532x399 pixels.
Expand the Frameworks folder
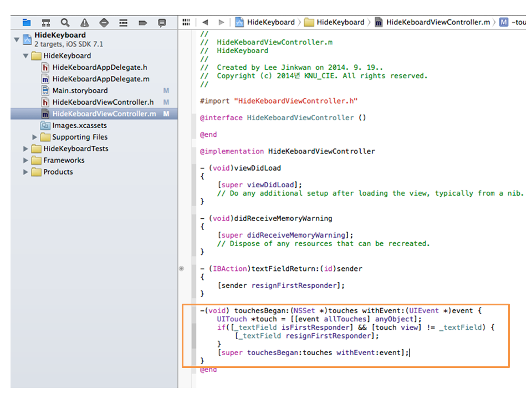click(x=26, y=160)
